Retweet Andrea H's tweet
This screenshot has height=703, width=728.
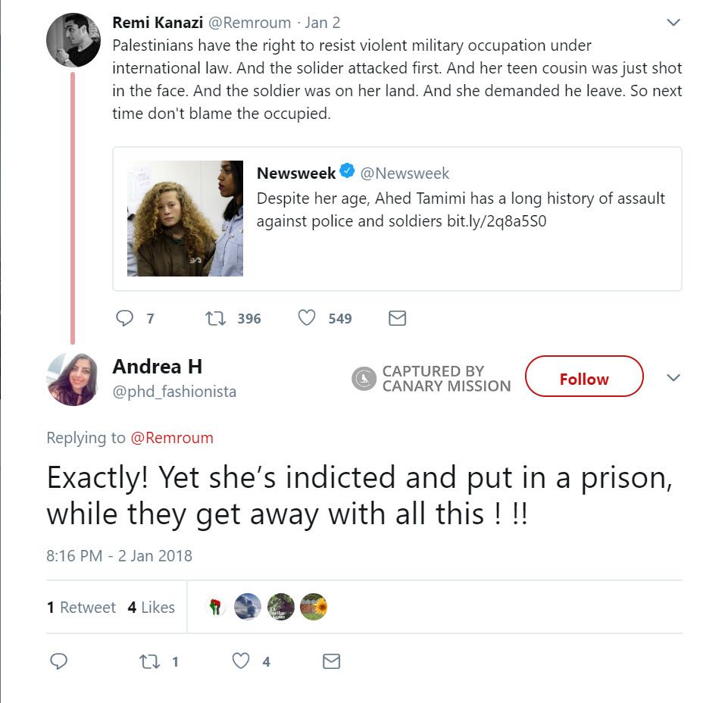pyautogui.click(x=150, y=661)
